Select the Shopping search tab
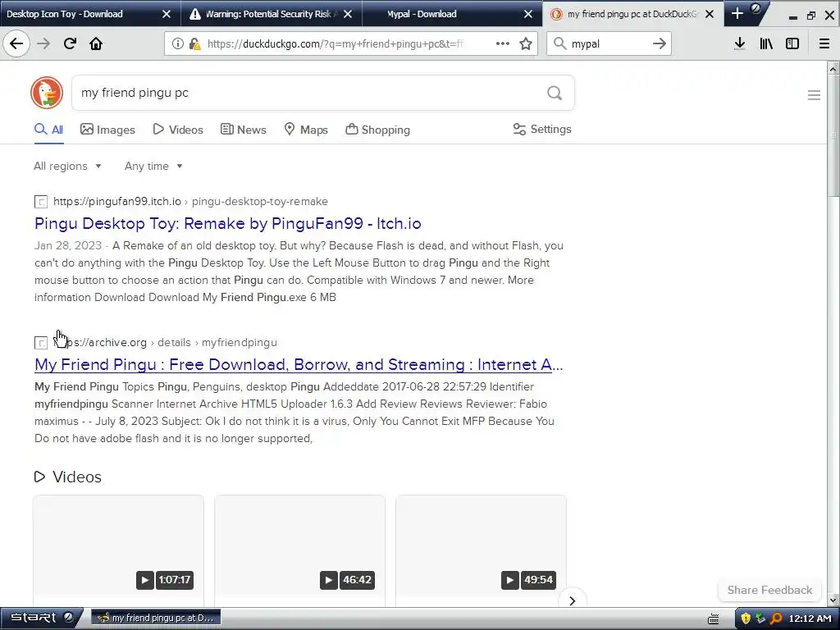840x630 pixels. click(x=377, y=130)
